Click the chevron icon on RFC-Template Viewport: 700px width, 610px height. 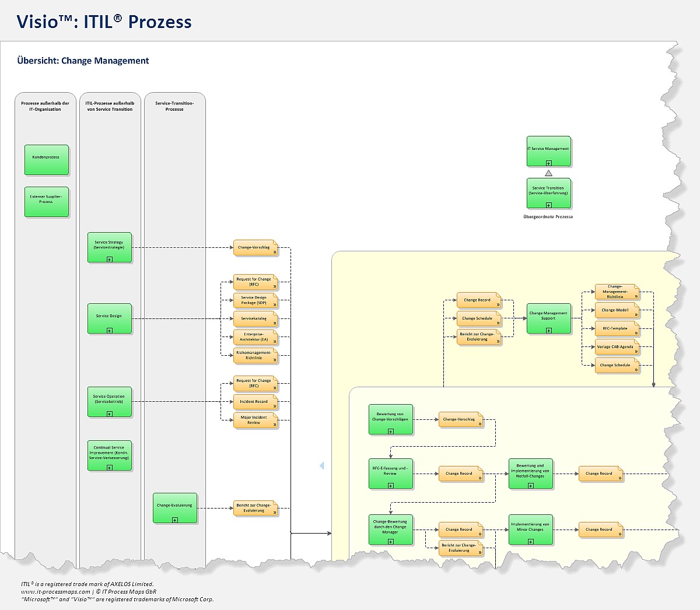click(636, 332)
